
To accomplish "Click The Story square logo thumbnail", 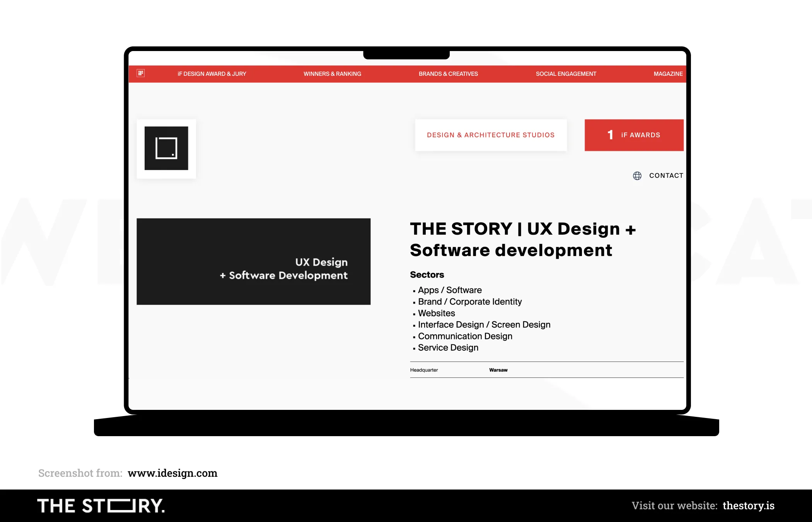I will coord(166,148).
